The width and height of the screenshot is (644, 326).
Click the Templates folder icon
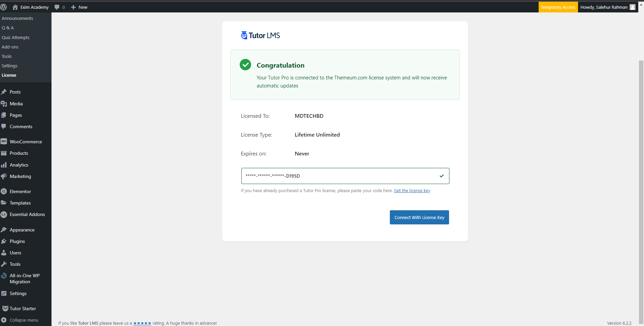click(4, 203)
